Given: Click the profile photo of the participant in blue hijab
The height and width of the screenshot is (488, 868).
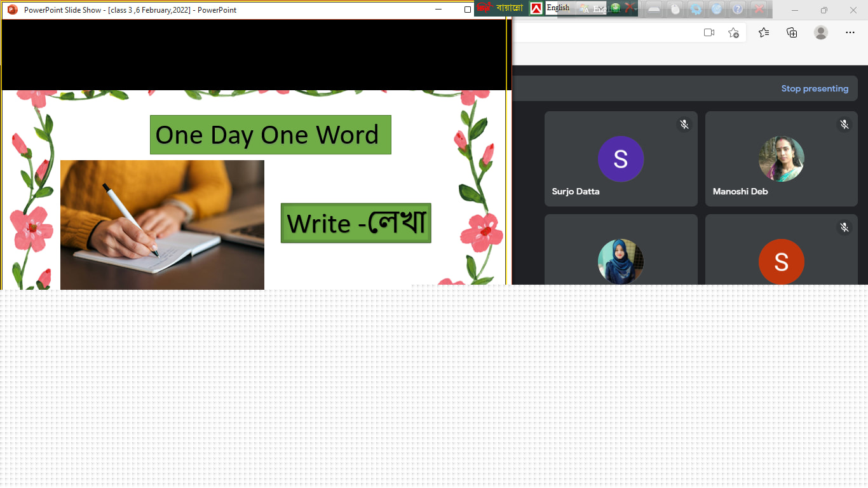Looking at the screenshot, I should coord(621,261).
